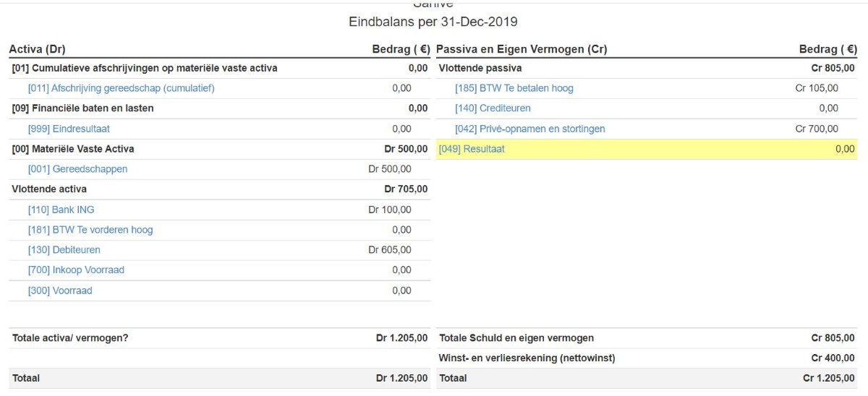Click the Passiva en Eigen Vermogen (Cr) header

522,49
